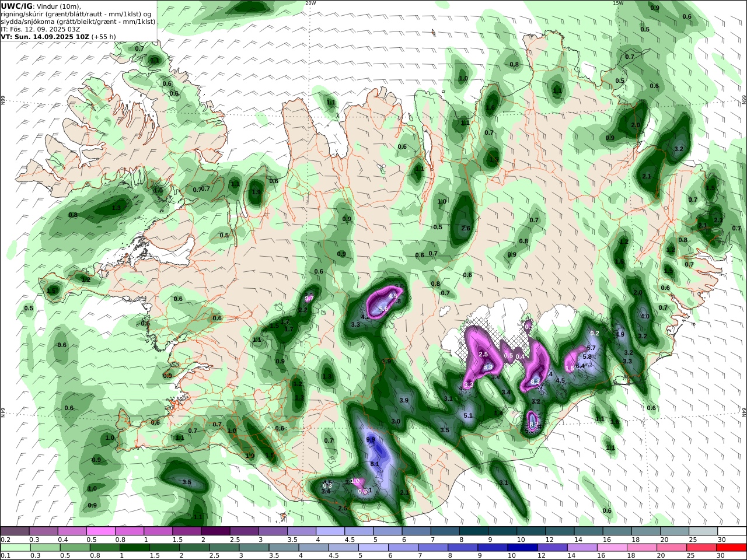Click the deep navy blue swatch at 10 in lower legend
Screen dimensions: 747x560
522,547
